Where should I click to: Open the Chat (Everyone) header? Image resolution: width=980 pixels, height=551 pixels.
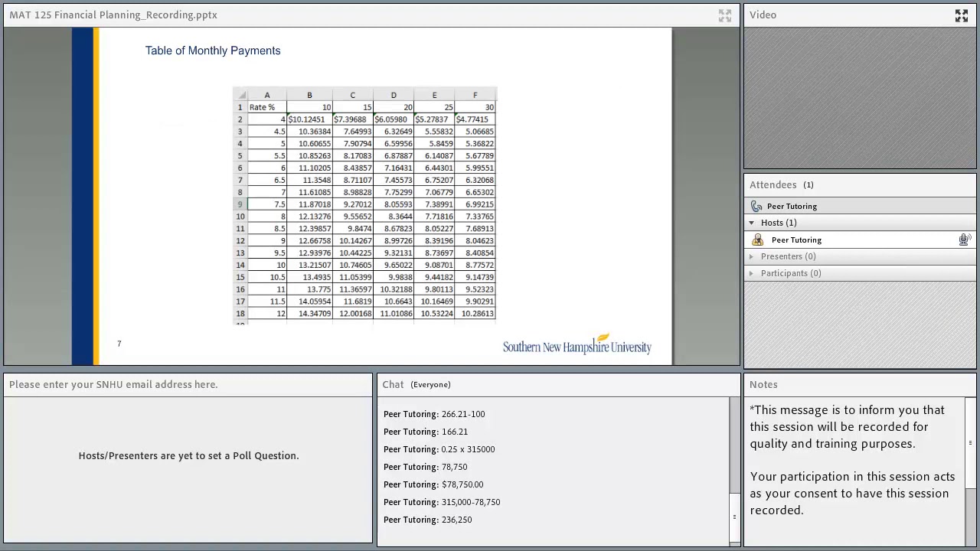pyautogui.click(x=416, y=384)
